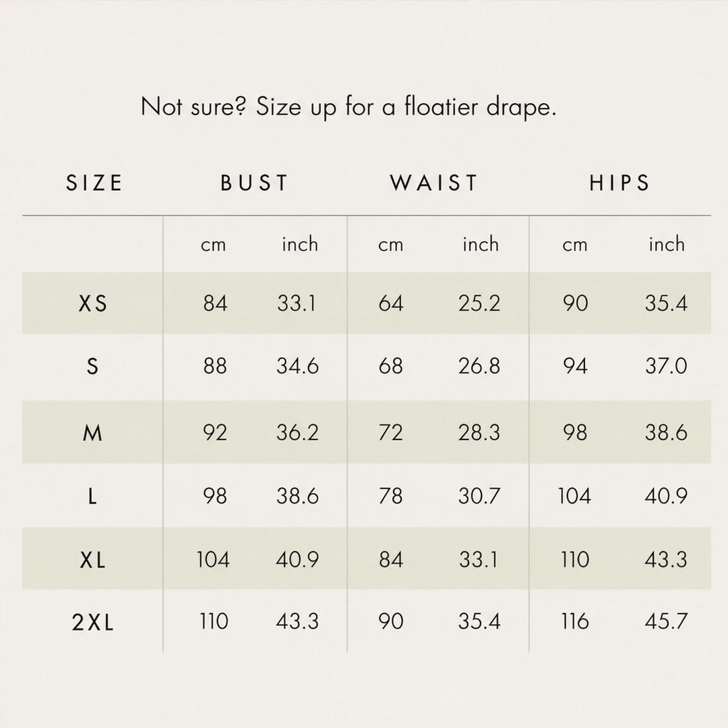Select the BUST column header
Image resolution: width=728 pixels, height=728 pixels.
[254, 183]
